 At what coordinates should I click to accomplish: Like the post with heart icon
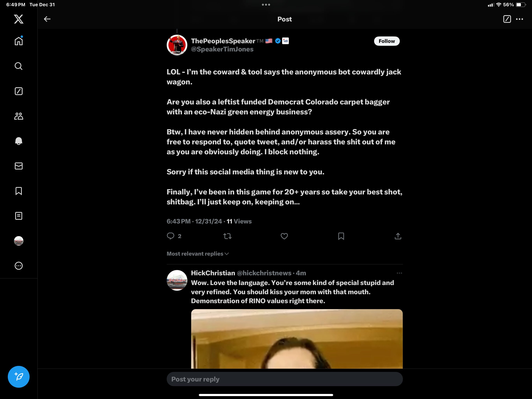pyautogui.click(x=284, y=236)
